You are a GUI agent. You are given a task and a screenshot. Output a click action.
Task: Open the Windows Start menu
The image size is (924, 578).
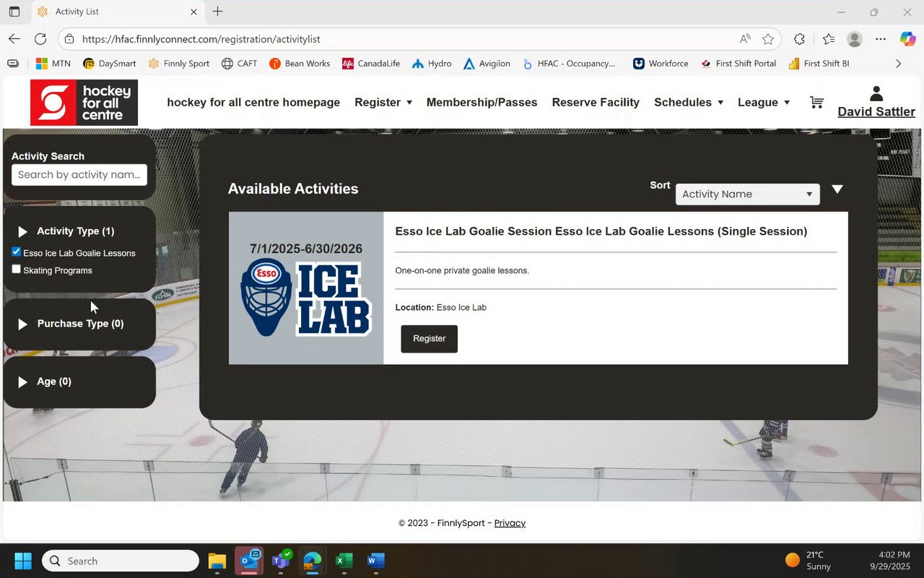[23, 561]
